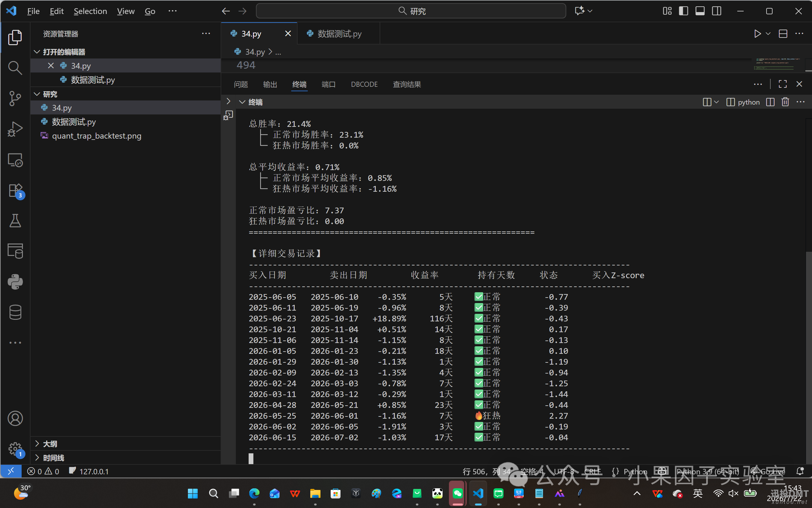The height and width of the screenshot is (508, 812).
Task: Split the editor to the right
Action: point(783,34)
